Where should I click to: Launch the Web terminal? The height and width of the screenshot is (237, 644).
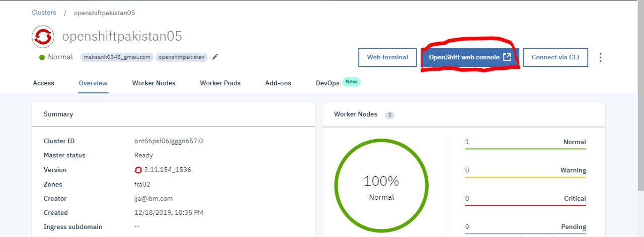(387, 57)
